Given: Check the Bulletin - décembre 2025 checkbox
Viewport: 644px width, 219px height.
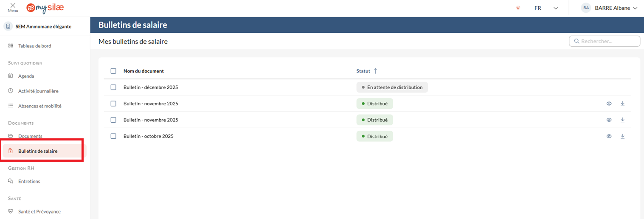Looking at the screenshot, I should 113,87.
